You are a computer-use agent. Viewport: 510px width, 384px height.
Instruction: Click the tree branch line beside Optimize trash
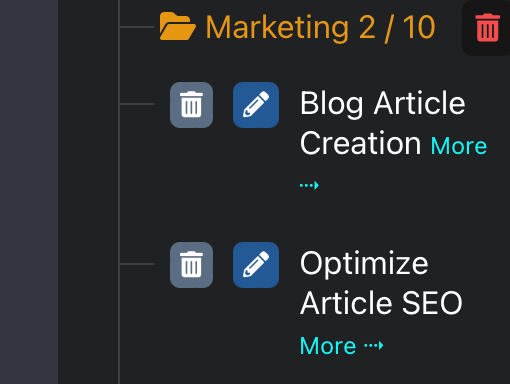137,264
